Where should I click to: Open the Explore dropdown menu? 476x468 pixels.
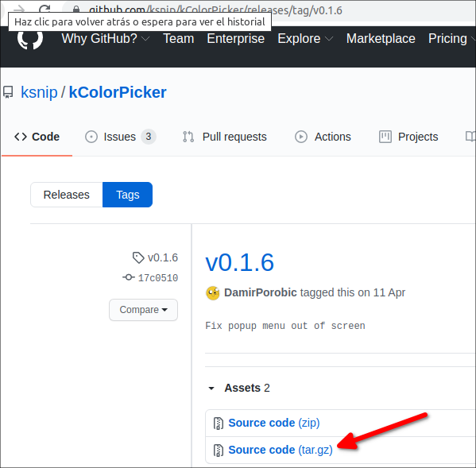coord(305,39)
